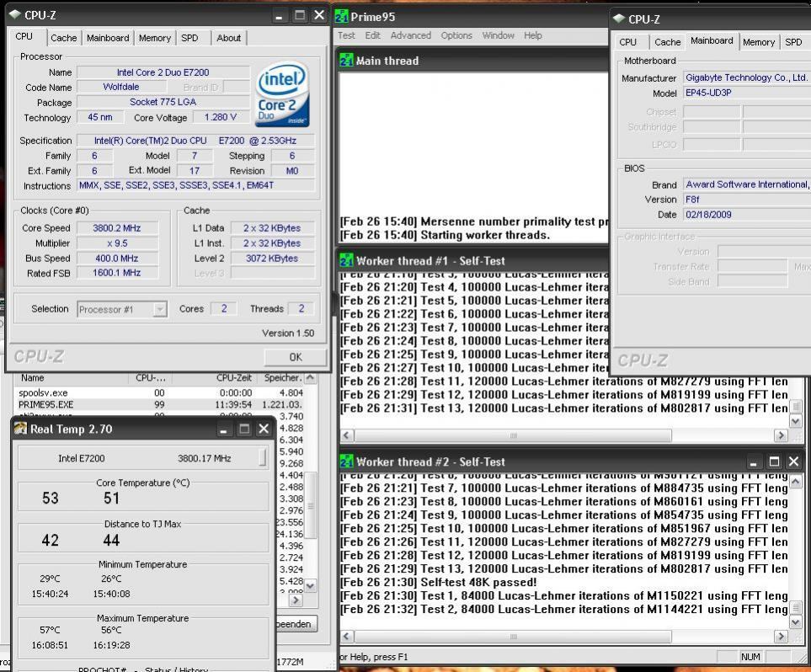Viewport: 811px width, 672px height.
Task: Open Prime95 Edit menu
Action: 372,35
